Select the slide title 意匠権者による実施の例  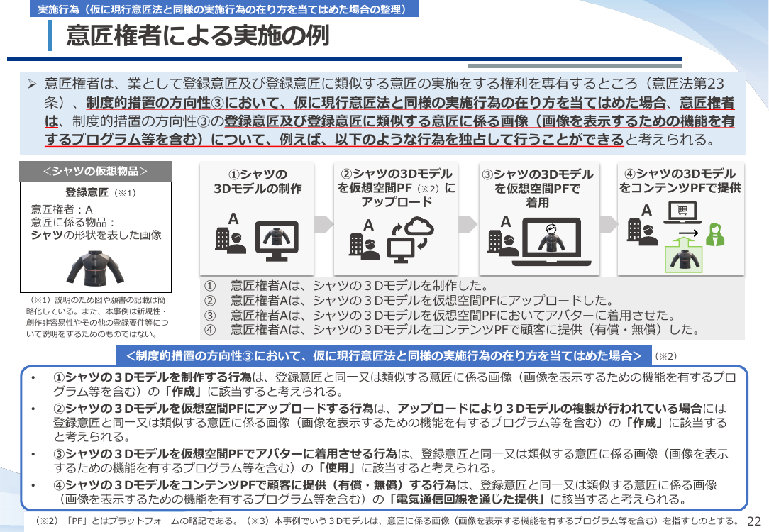(198, 35)
